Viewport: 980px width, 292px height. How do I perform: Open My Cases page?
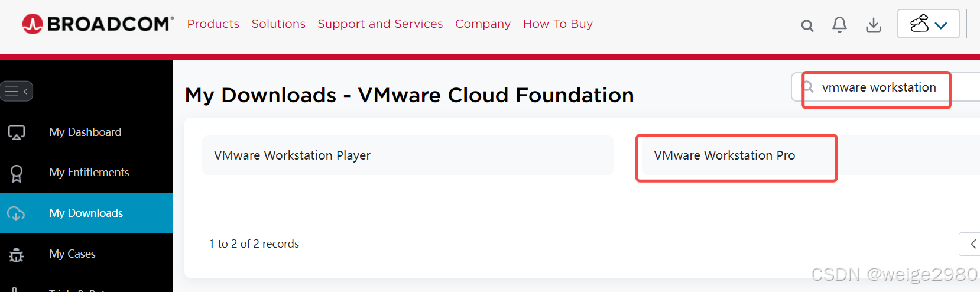[x=72, y=254]
